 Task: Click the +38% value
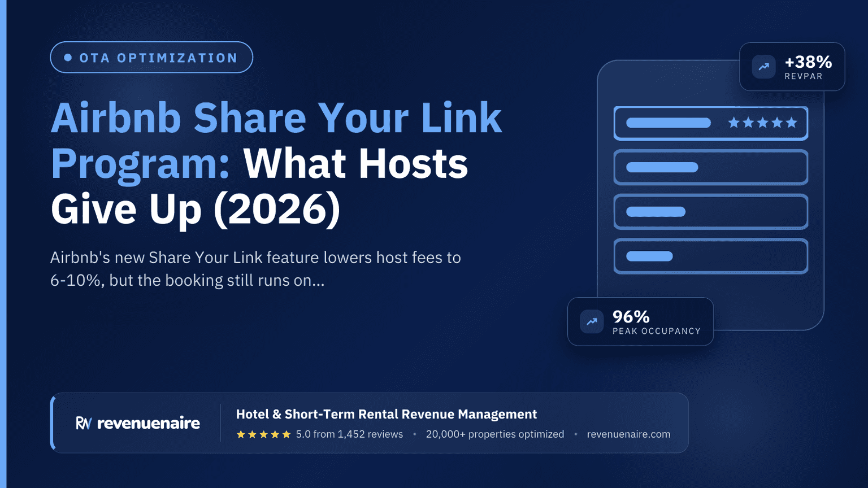point(808,62)
